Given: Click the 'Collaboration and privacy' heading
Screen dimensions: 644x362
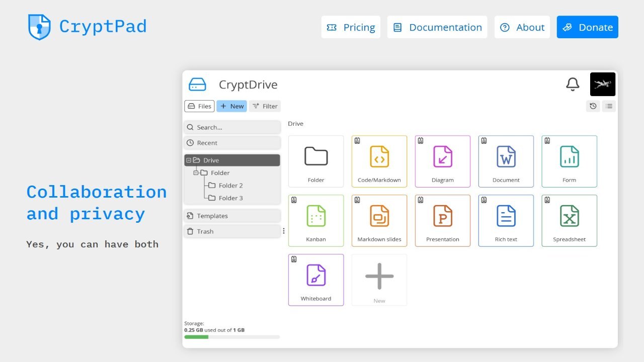Looking at the screenshot, I should (97, 203).
